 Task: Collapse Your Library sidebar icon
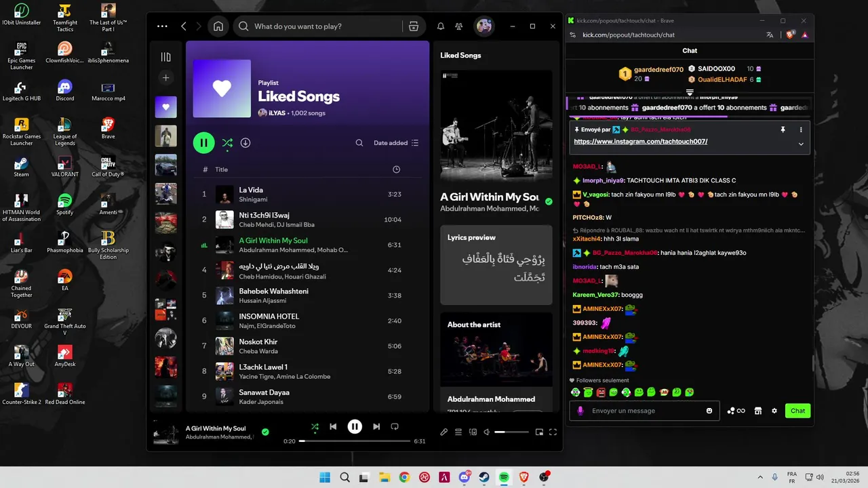click(x=165, y=57)
